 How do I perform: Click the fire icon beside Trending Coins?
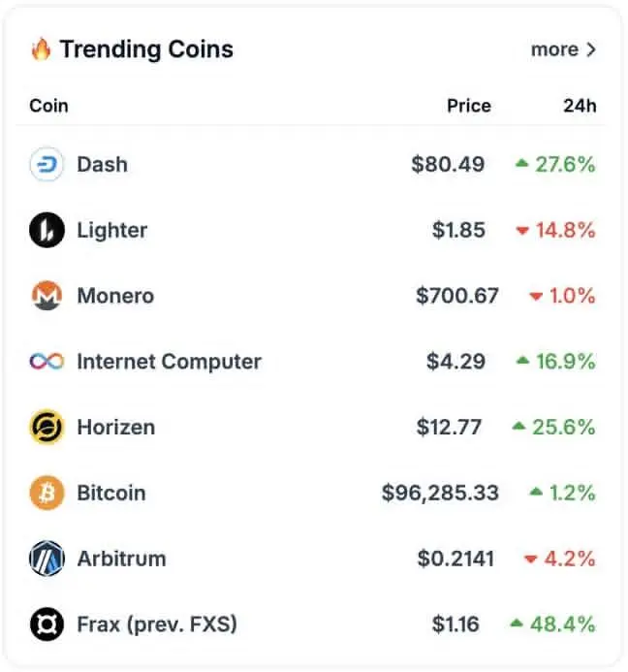pyautogui.click(x=41, y=49)
